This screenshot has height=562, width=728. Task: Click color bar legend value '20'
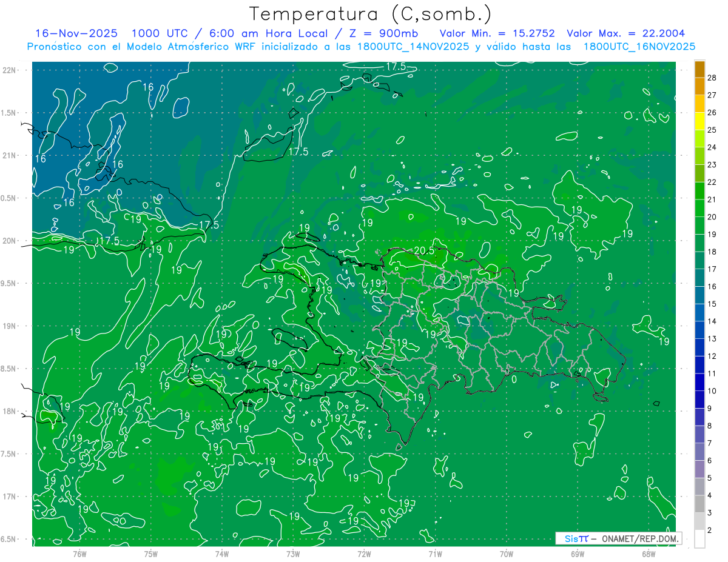712,217
